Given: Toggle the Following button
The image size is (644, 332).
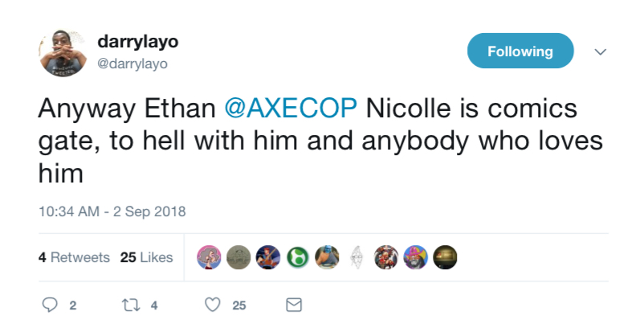Looking at the screenshot, I should click(x=520, y=51).
